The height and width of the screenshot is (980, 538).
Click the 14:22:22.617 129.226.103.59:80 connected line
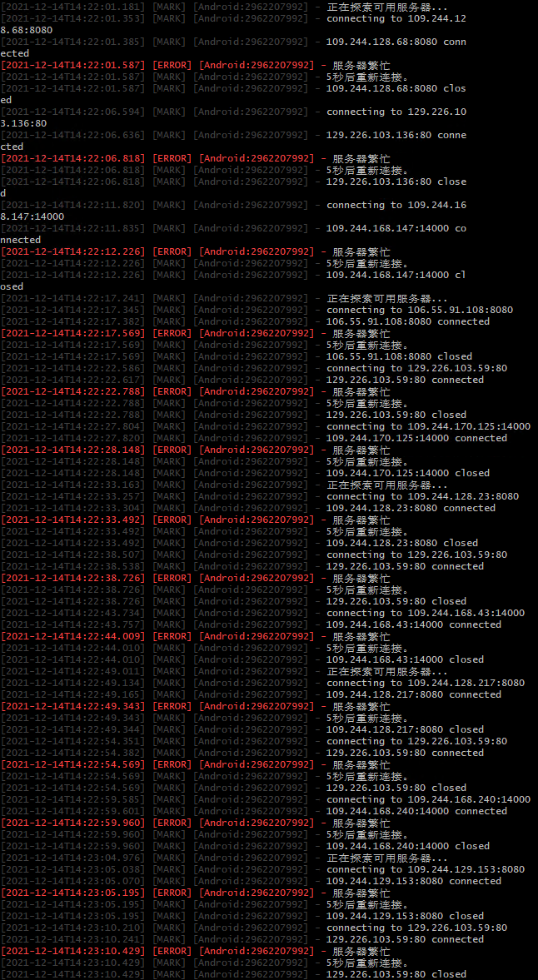coord(242,380)
